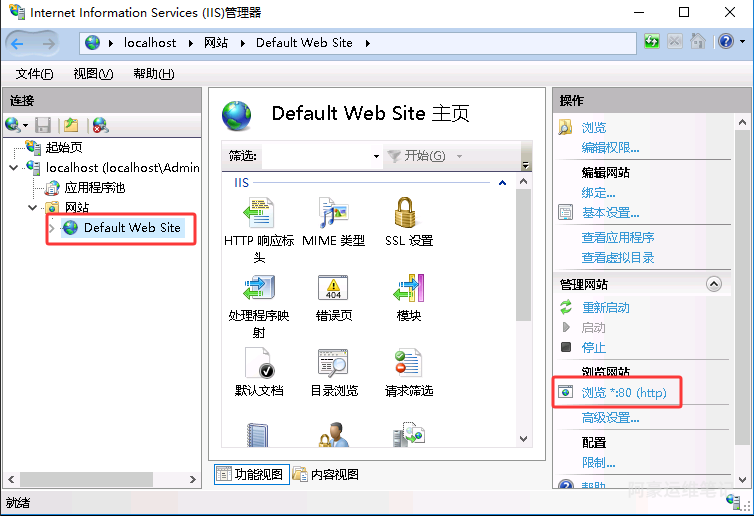The height and width of the screenshot is (516, 754).
Task: Collapse the 网站 tree node
Action: pos(33,207)
